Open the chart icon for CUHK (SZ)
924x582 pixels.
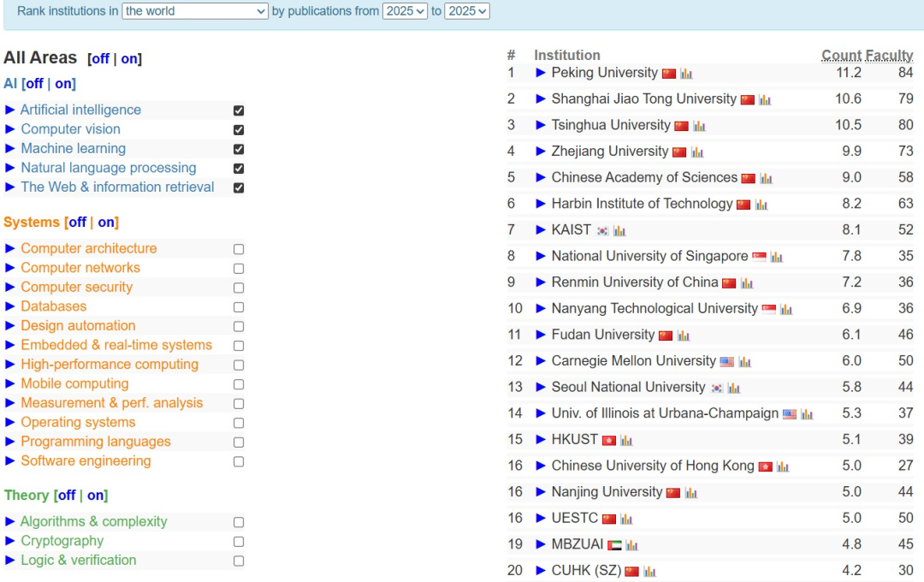649,572
